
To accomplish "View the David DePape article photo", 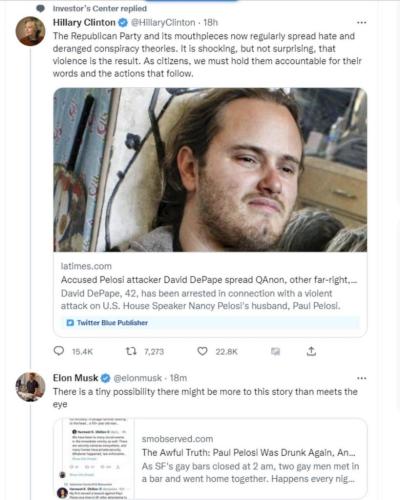I will pyautogui.click(x=210, y=170).
